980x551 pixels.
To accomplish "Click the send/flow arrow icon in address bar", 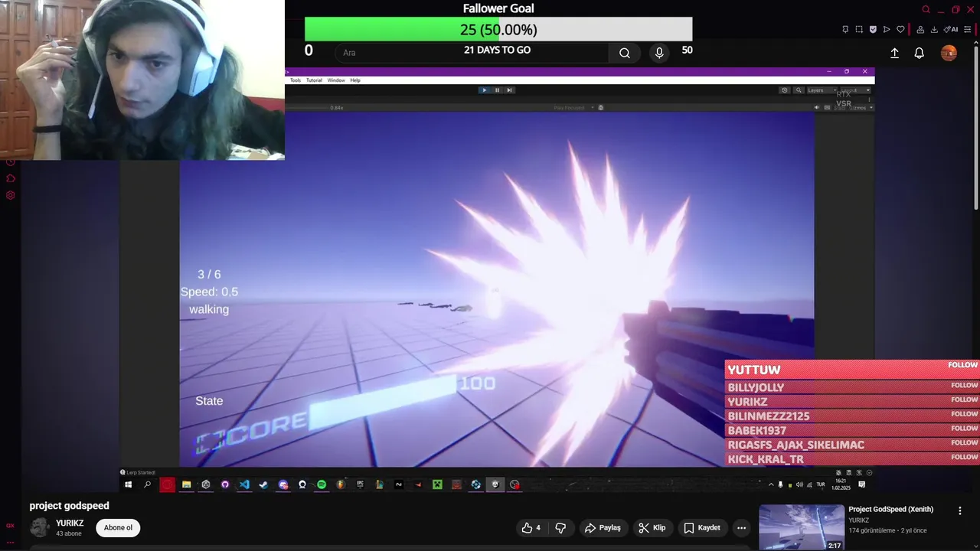I will click(x=887, y=30).
